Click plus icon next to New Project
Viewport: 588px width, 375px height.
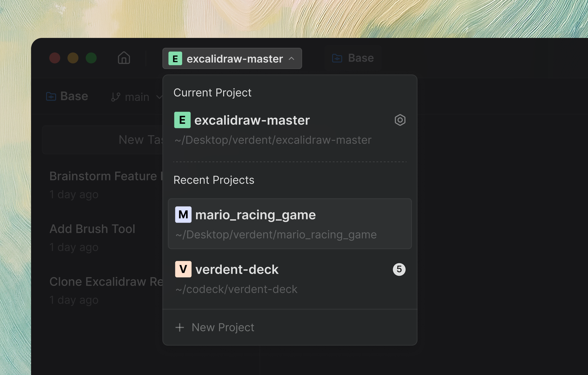[x=180, y=327]
